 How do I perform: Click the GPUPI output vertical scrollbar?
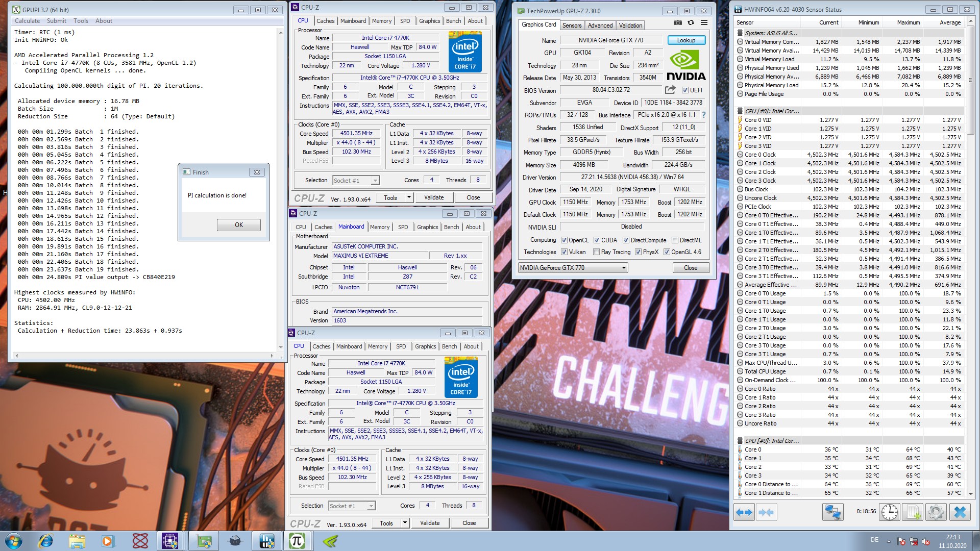pyautogui.click(x=280, y=190)
